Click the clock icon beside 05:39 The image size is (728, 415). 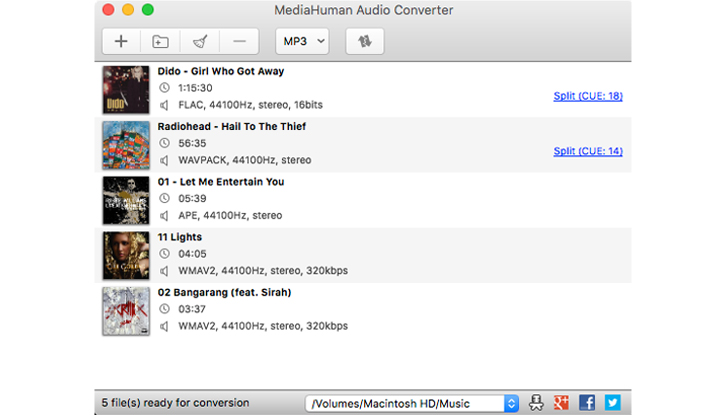(164, 198)
